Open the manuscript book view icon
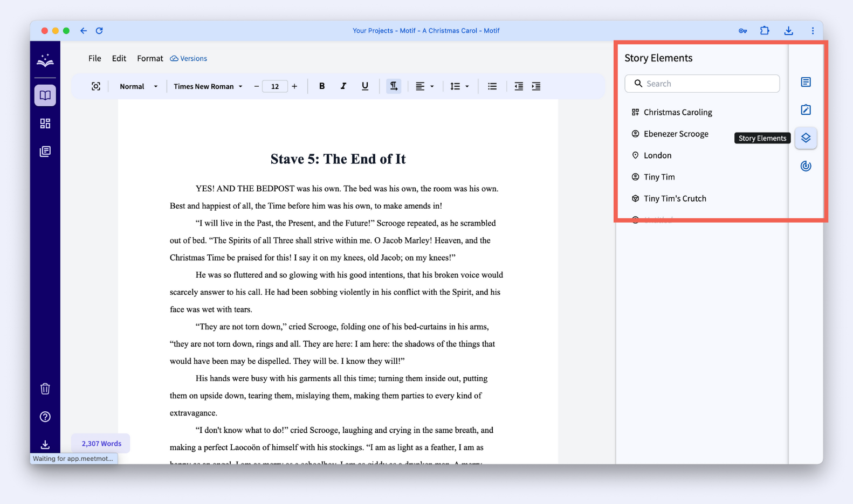The width and height of the screenshot is (853, 504). pyautogui.click(x=45, y=95)
